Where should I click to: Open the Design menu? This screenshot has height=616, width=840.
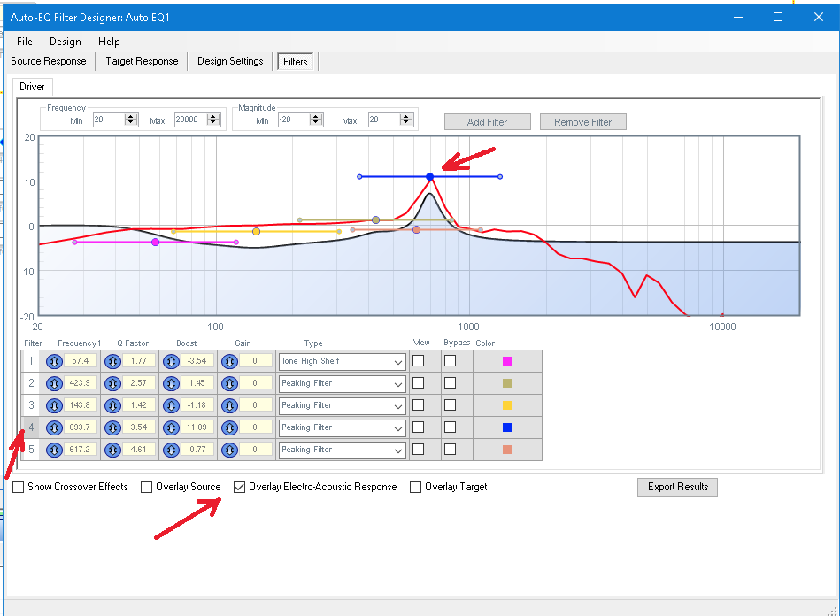[x=65, y=42]
